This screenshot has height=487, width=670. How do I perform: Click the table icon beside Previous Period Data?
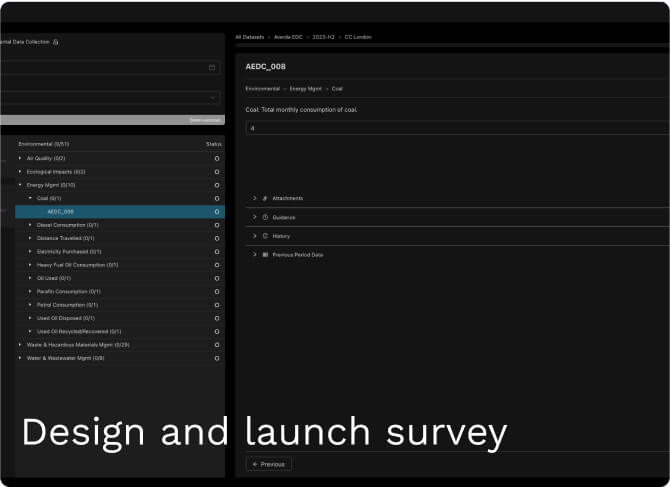(x=265, y=255)
